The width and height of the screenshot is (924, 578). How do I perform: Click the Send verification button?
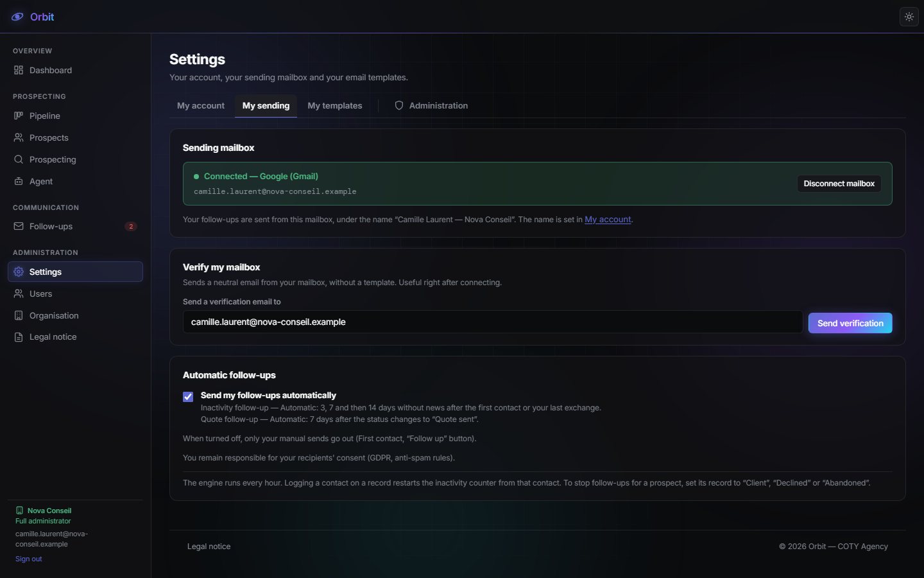(x=850, y=323)
